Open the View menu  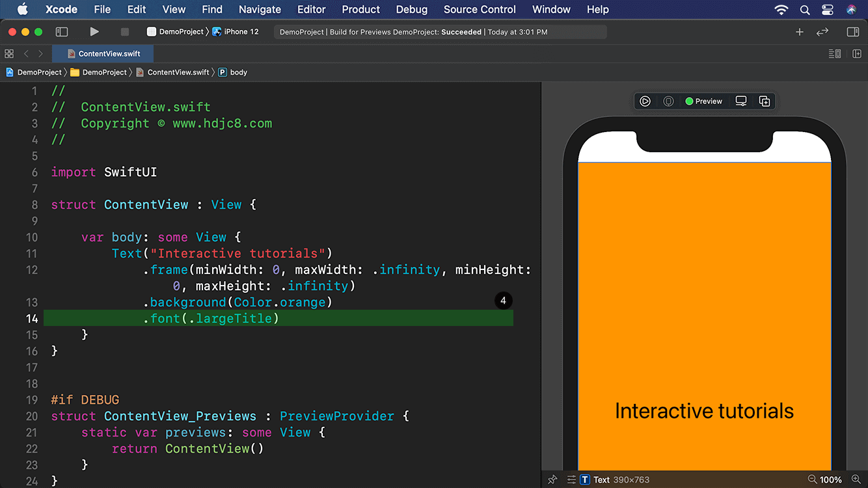click(x=174, y=9)
